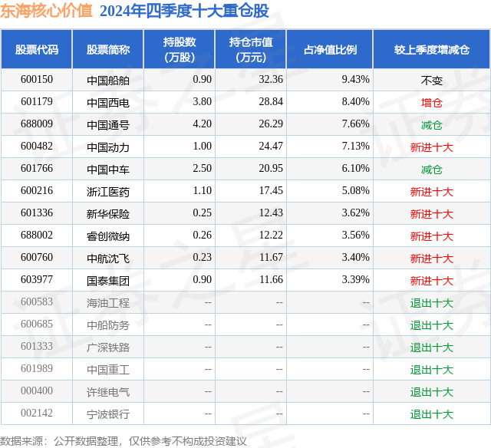Click 新进十大 status for 中国动力
The height and width of the screenshot is (448, 491).
click(x=432, y=147)
